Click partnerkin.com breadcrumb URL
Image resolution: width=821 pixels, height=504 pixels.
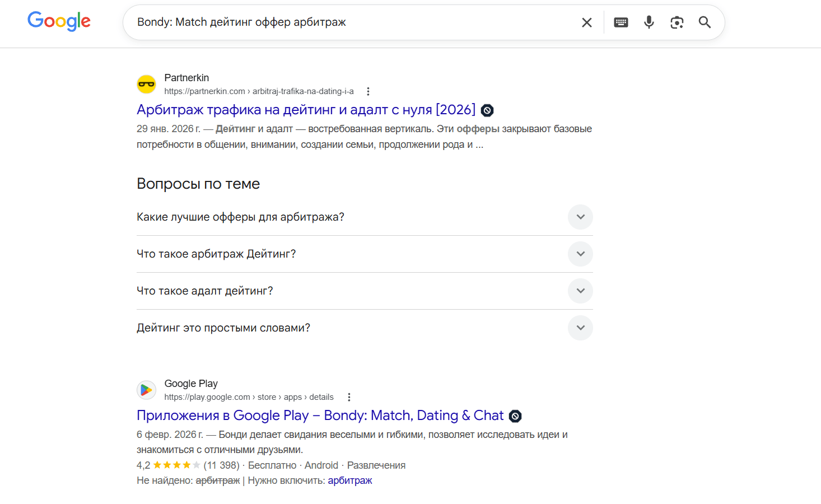(x=259, y=91)
